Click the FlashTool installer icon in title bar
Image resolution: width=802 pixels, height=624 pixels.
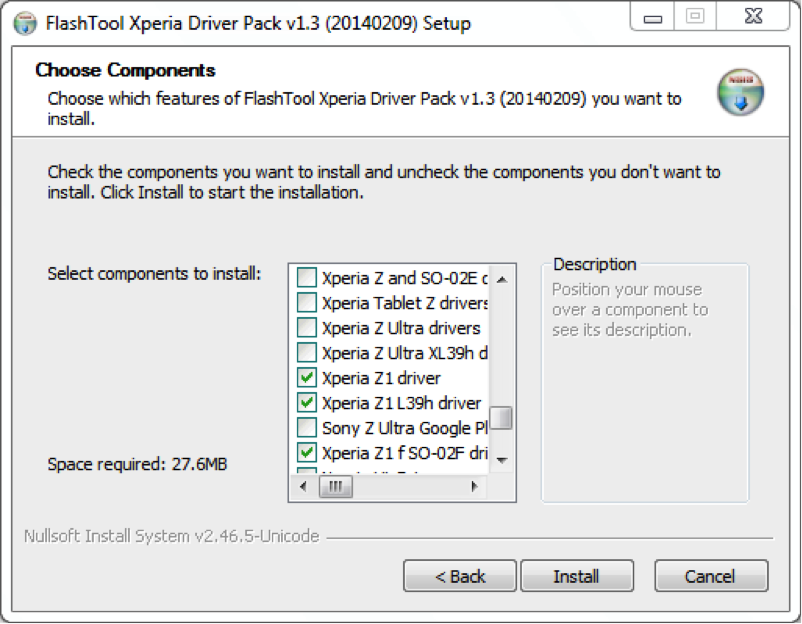(x=25, y=24)
